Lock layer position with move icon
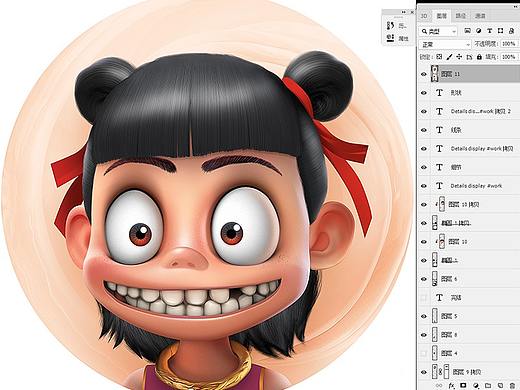 [459, 57]
